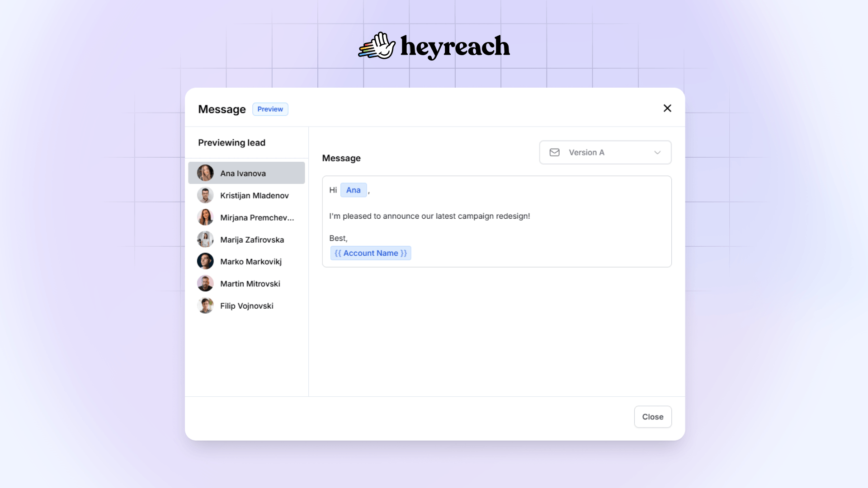Click the Message label above the preview box
The image size is (868, 488).
(x=341, y=158)
